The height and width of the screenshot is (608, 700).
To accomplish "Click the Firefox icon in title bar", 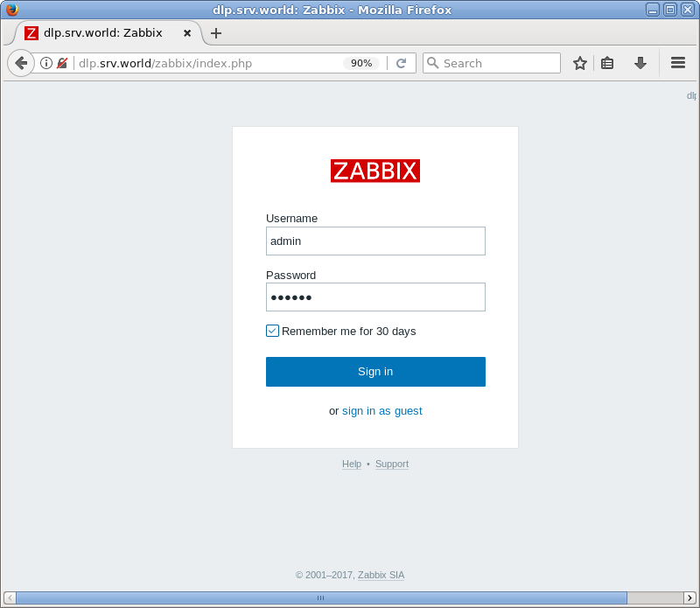I will [11, 10].
